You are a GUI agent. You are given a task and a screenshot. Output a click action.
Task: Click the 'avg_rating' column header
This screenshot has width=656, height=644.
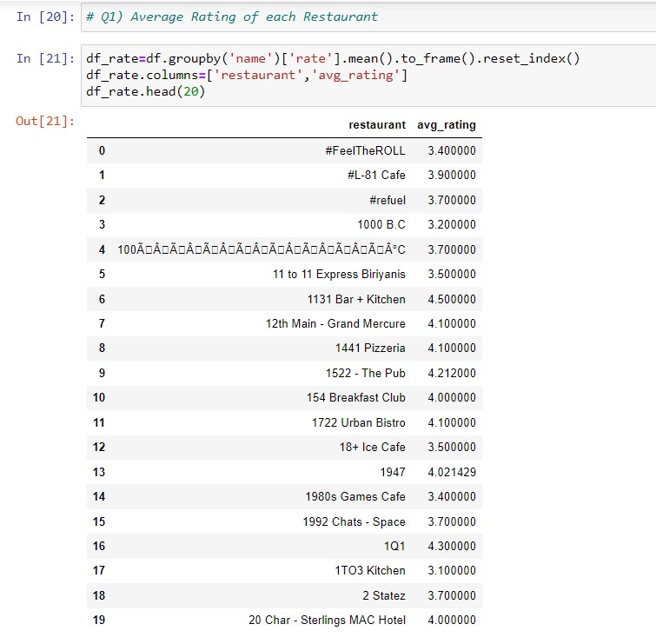coord(447,125)
